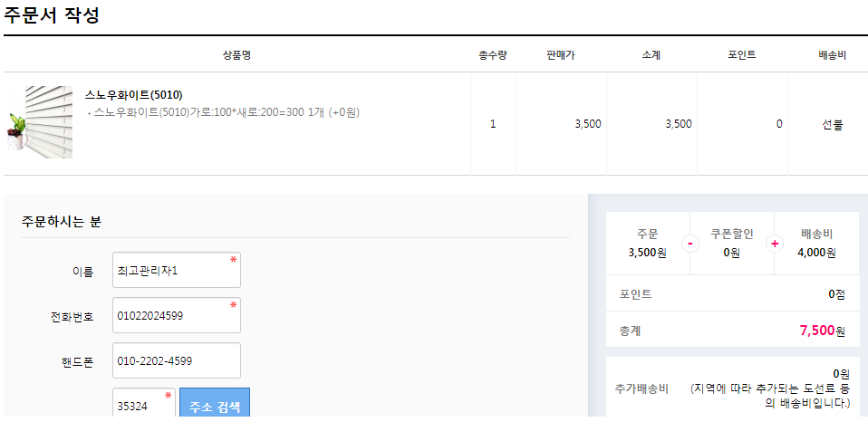The image size is (868, 441).
Task: Focus the 전화번호 phone number field
Action: [177, 315]
